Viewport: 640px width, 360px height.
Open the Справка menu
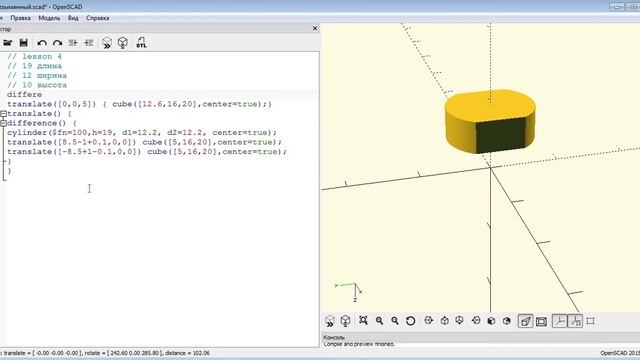pyautogui.click(x=98, y=18)
